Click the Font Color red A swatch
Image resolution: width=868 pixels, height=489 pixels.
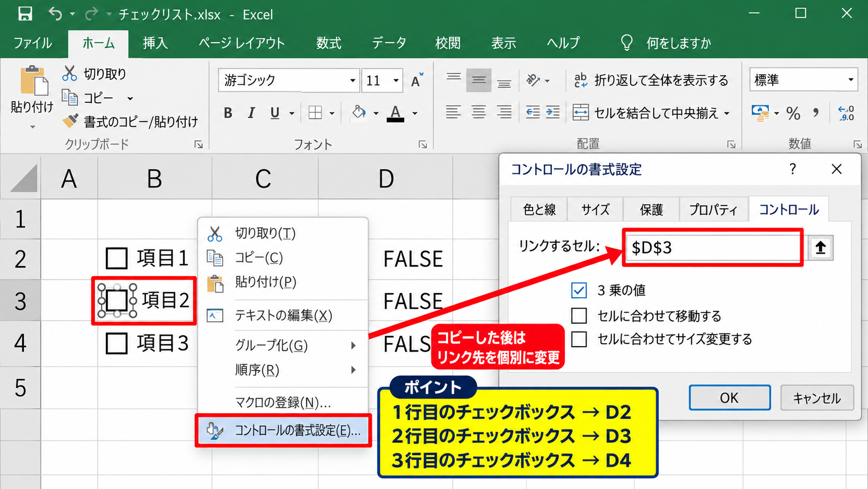396,113
